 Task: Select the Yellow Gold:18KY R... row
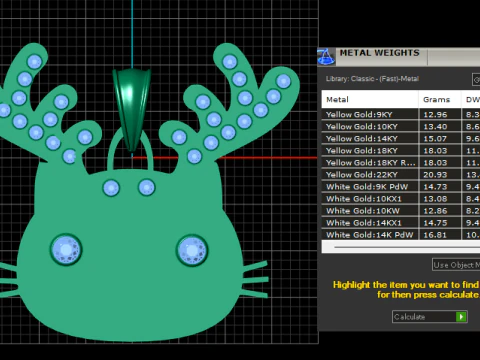[401, 162]
